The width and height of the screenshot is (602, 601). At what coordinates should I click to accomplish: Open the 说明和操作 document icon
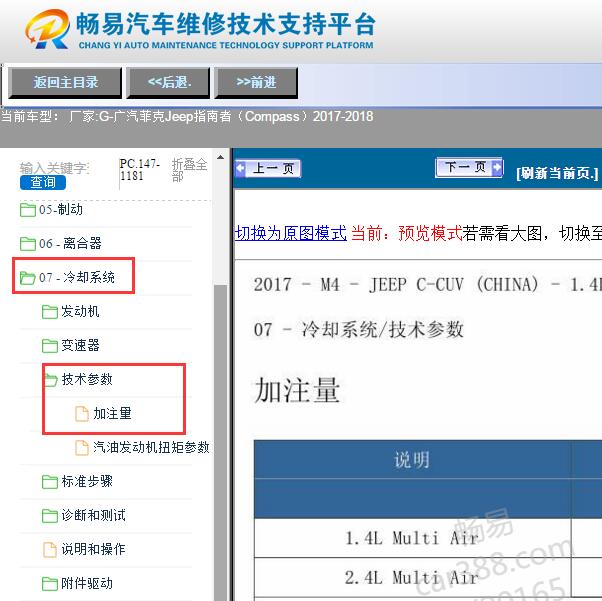50,549
